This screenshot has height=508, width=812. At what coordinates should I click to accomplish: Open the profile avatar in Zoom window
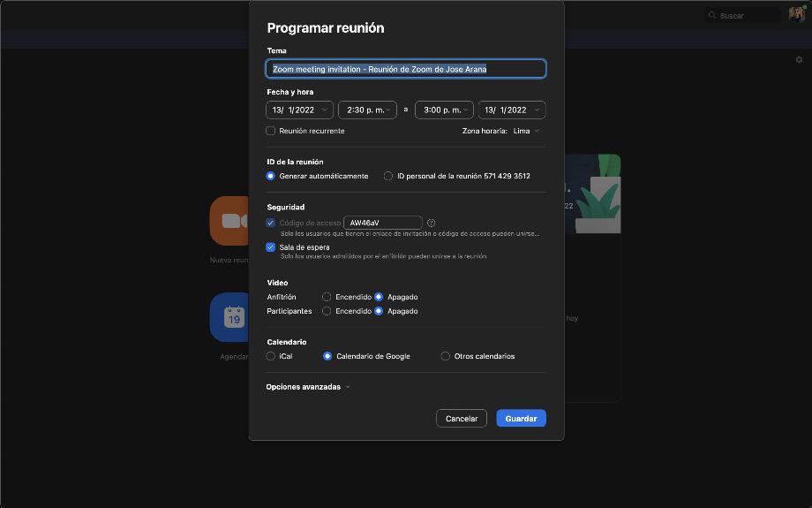point(796,14)
